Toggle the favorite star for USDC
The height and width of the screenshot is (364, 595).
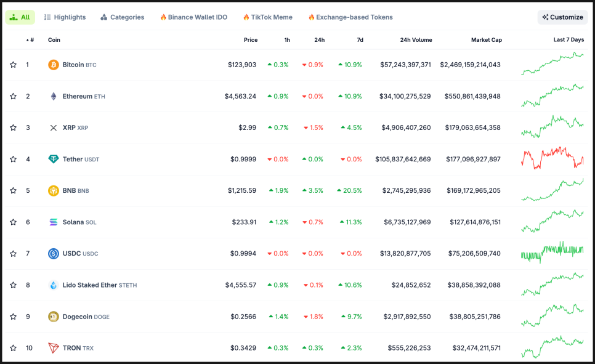point(13,254)
